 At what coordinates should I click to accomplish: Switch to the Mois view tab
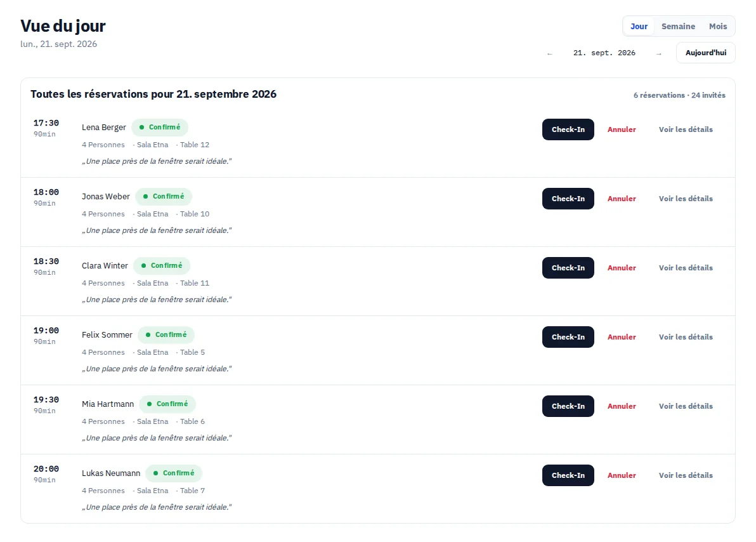point(717,27)
